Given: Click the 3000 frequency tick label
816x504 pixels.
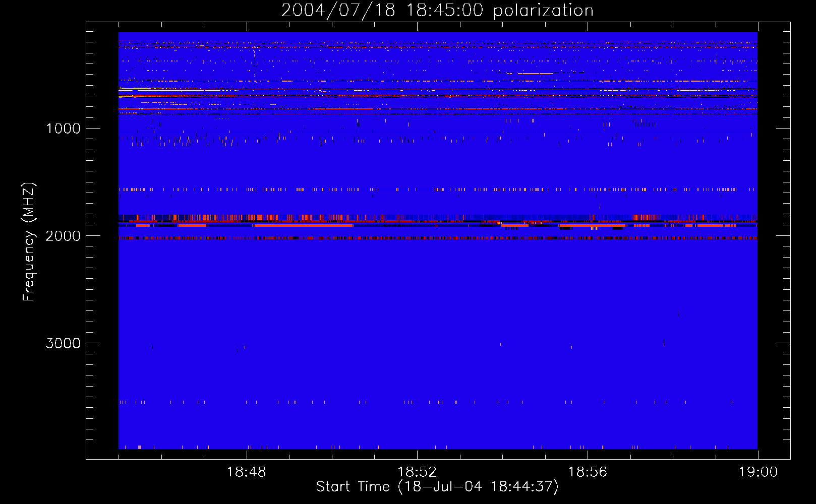Looking at the screenshot, I should tap(63, 343).
